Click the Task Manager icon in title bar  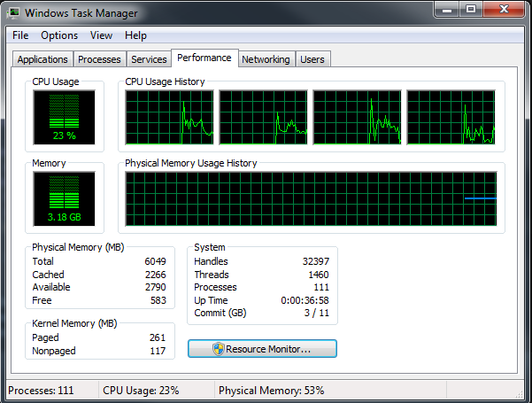(13, 13)
